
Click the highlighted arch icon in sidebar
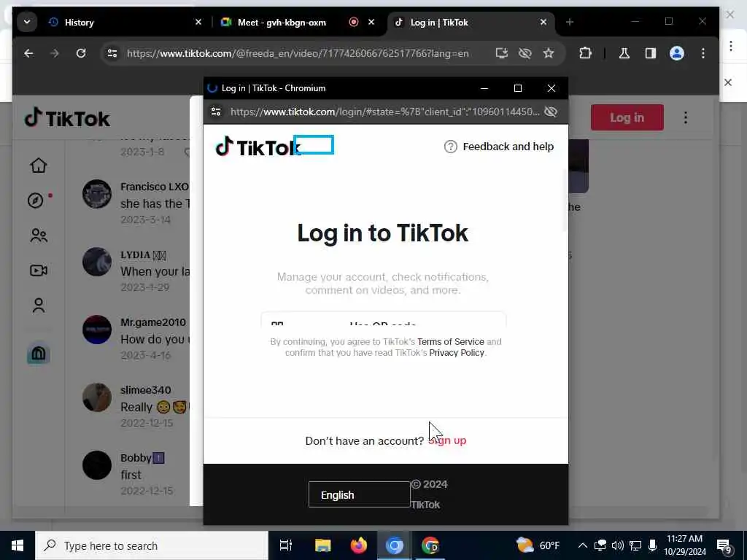[x=39, y=354]
